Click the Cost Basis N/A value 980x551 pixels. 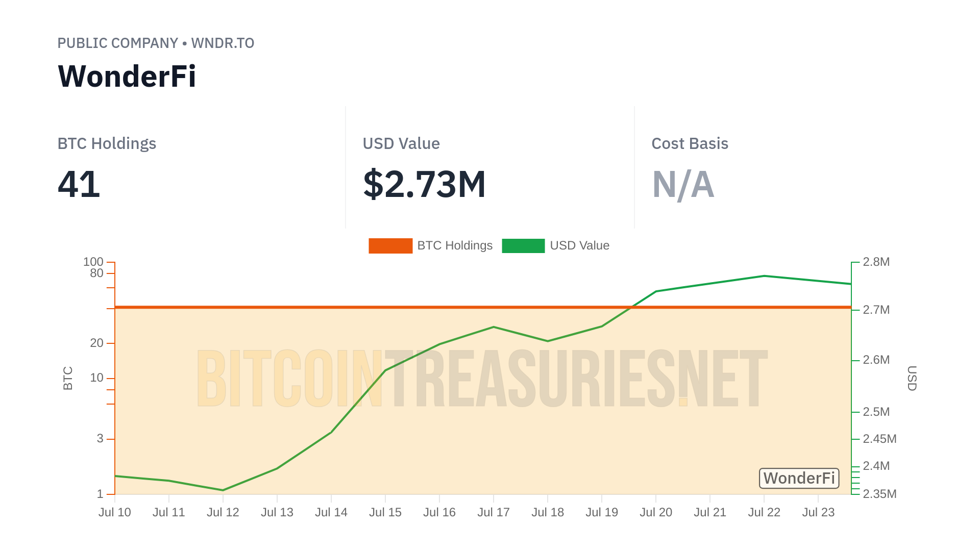[683, 184]
